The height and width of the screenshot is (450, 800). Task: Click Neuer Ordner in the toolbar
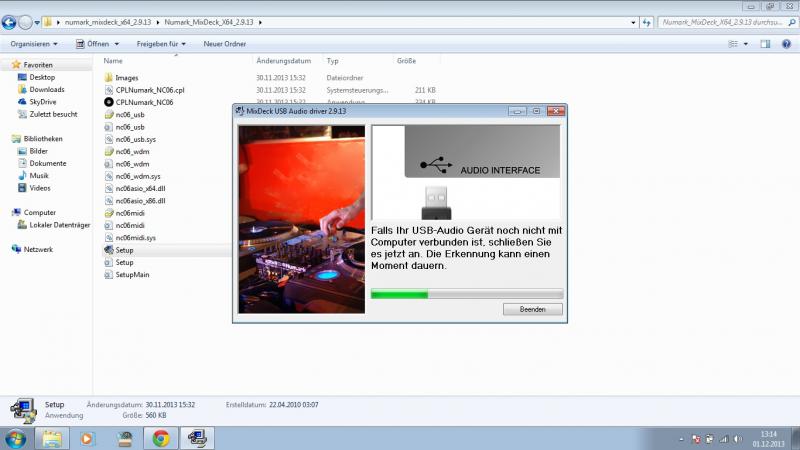point(224,44)
